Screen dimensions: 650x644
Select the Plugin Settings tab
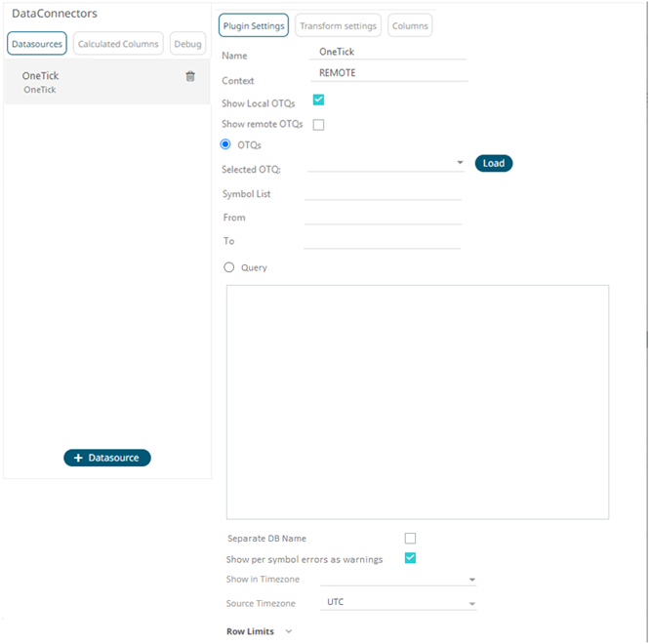coord(253,25)
